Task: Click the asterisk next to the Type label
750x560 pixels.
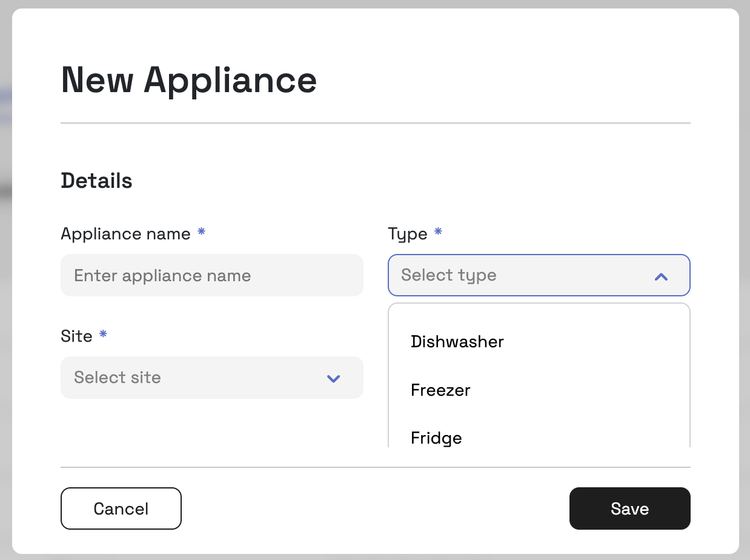Action: 438,232
